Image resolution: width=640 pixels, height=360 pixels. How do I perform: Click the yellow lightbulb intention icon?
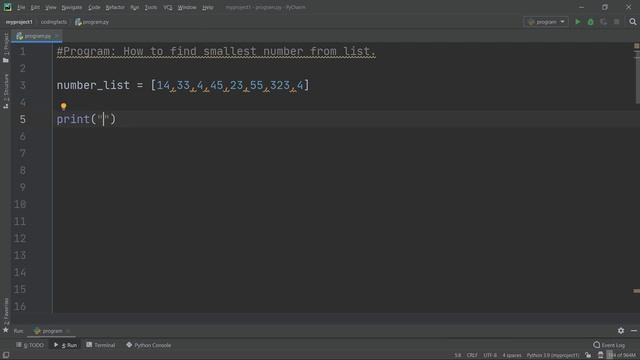click(x=63, y=107)
